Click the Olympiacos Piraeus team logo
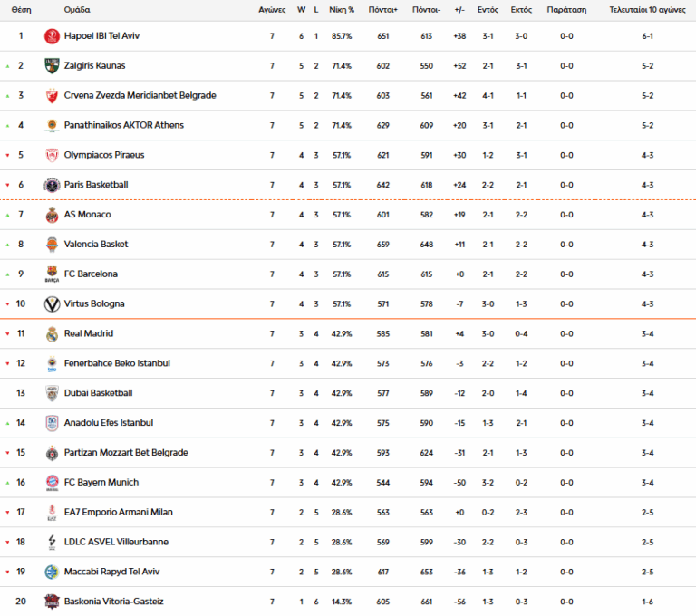Screen dimensions: 696x616 coord(51,155)
